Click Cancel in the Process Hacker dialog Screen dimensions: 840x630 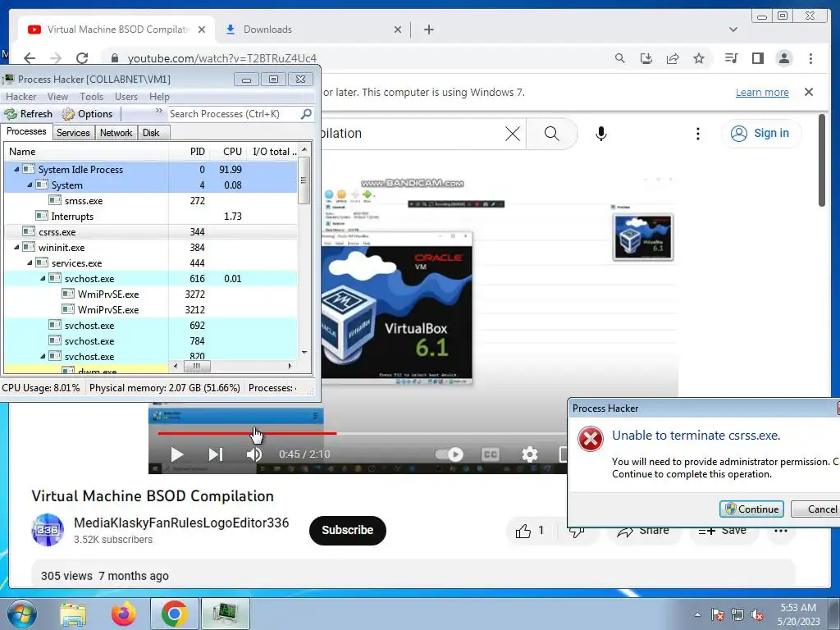pos(816,509)
